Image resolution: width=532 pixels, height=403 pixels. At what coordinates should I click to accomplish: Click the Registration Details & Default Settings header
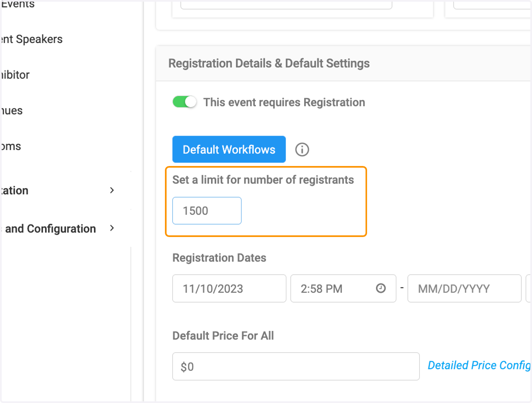coord(269,63)
